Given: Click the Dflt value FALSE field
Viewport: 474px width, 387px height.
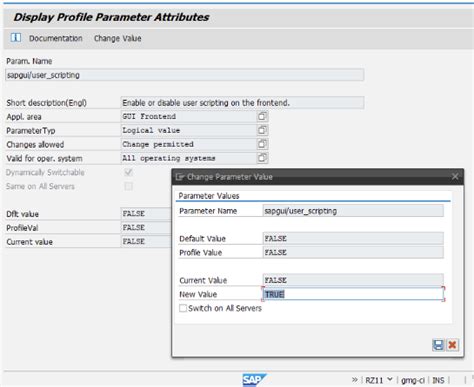Looking at the screenshot, I should 146,214.
